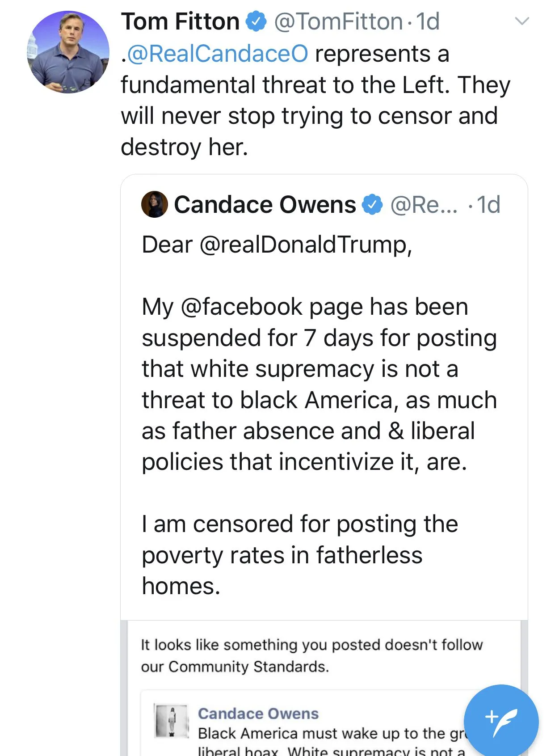Tap the quoted tweet's 1d timestamp
This screenshot has width=555, height=756.
[488, 205]
